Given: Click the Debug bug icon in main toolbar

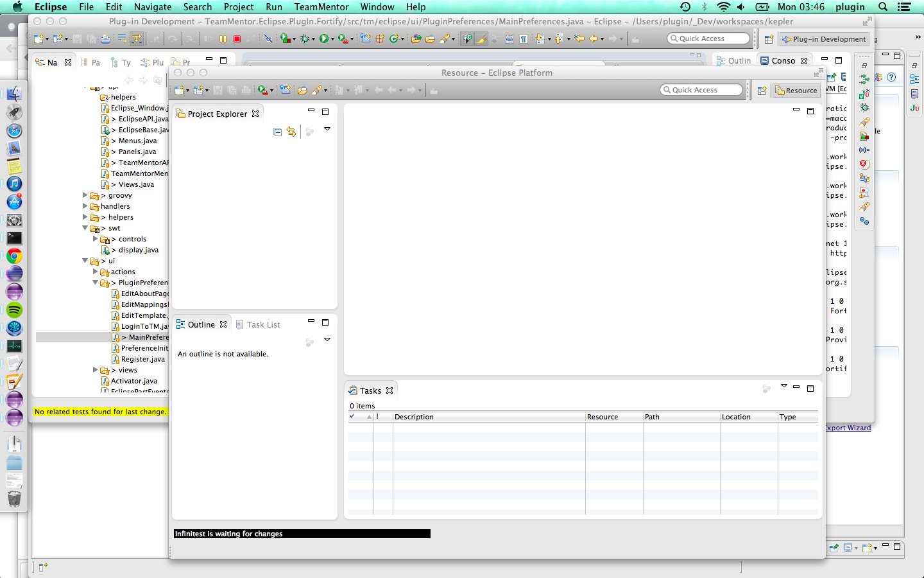Looking at the screenshot, I should 305,39.
